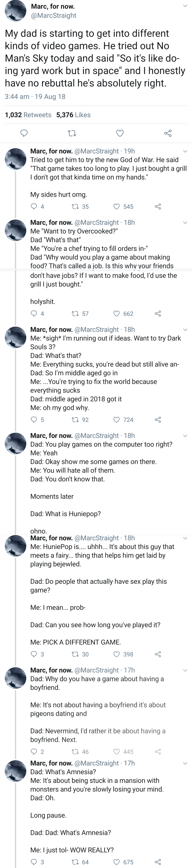Reply to the HuniePop explanation tweet
The image size is (192, 868).
point(34,654)
